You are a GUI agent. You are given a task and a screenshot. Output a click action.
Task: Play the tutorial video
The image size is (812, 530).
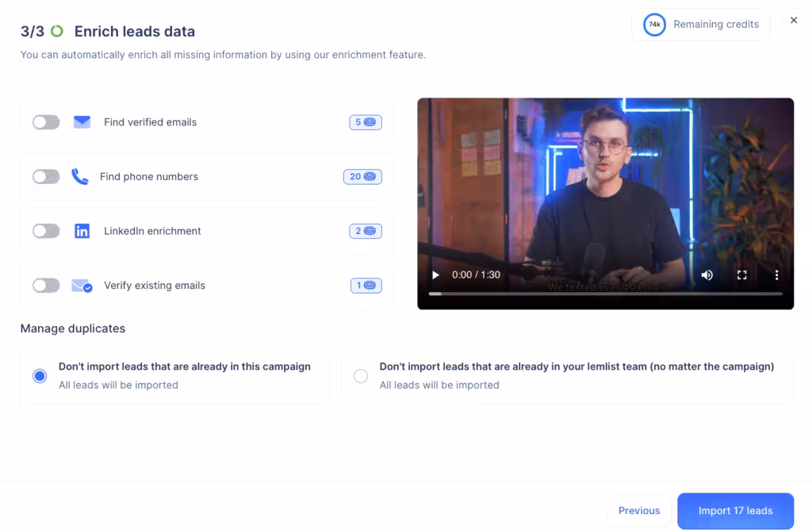[x=435, y=275]
